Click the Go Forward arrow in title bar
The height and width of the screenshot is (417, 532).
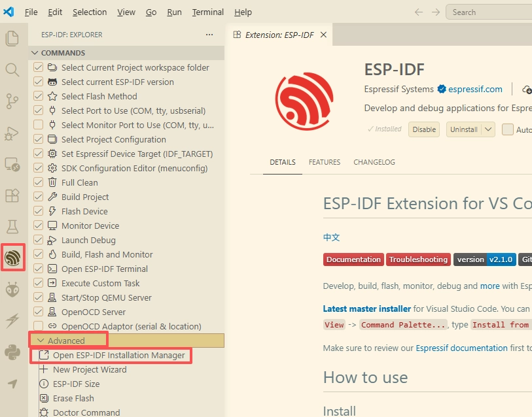(436, 12)
